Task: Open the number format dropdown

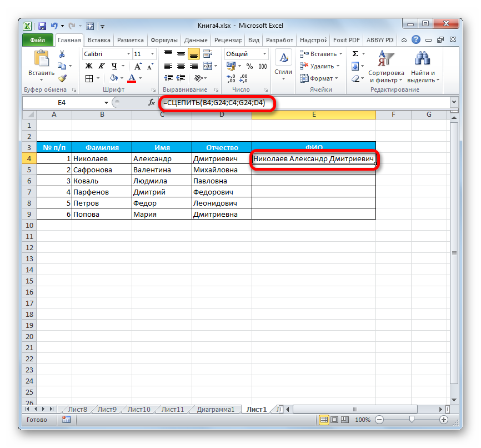Action: (264, 54)
